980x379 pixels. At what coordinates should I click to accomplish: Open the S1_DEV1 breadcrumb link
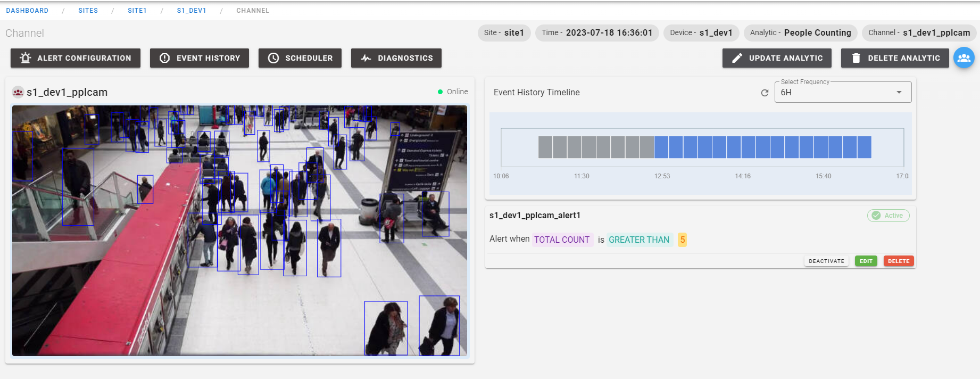pos(192,11)
